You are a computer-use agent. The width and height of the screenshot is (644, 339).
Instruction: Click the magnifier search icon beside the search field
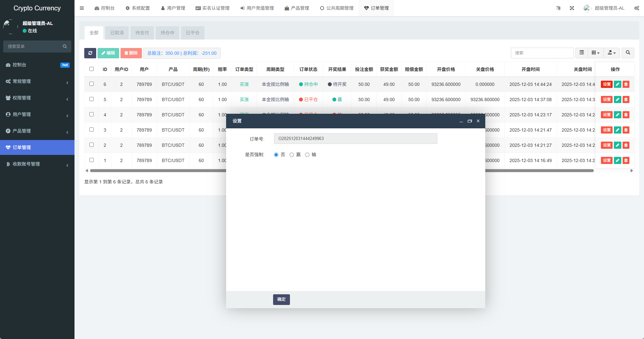pyautogui.click(x=628, y=53)
